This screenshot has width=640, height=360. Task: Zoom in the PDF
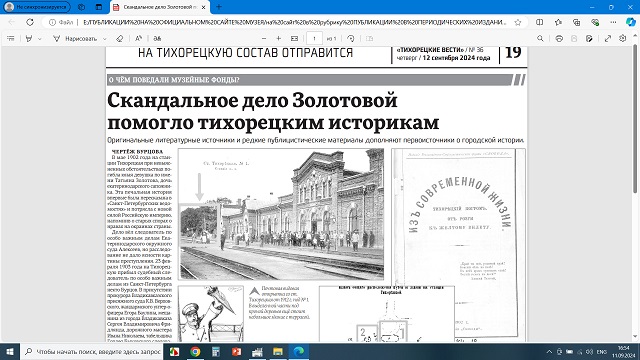pos(279,38)
